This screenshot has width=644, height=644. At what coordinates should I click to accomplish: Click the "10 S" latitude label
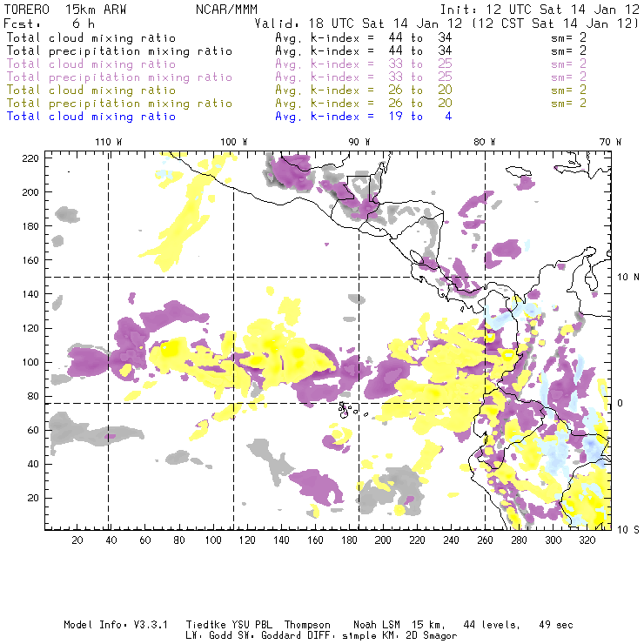628,530
